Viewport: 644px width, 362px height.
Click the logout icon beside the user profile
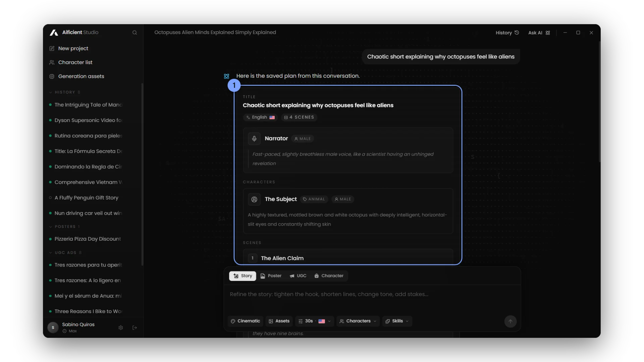click(135, 327)
